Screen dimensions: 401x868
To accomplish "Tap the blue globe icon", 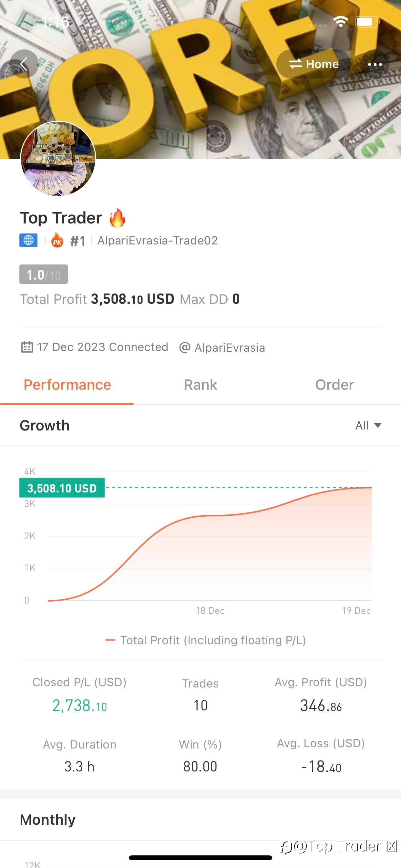I will click(28, 240).
